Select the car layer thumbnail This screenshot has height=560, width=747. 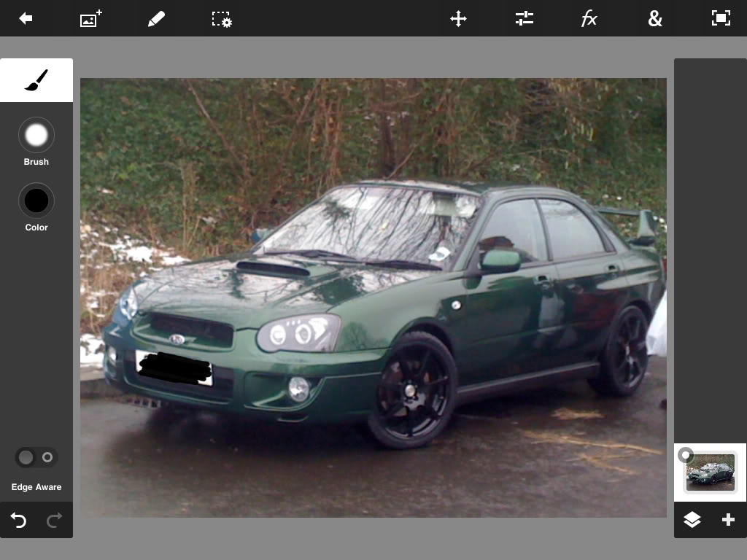tap(711, 473)
